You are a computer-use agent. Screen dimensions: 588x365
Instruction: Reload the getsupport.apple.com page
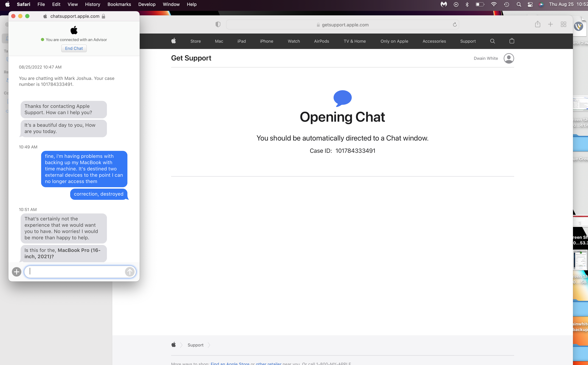coord(455,25)
